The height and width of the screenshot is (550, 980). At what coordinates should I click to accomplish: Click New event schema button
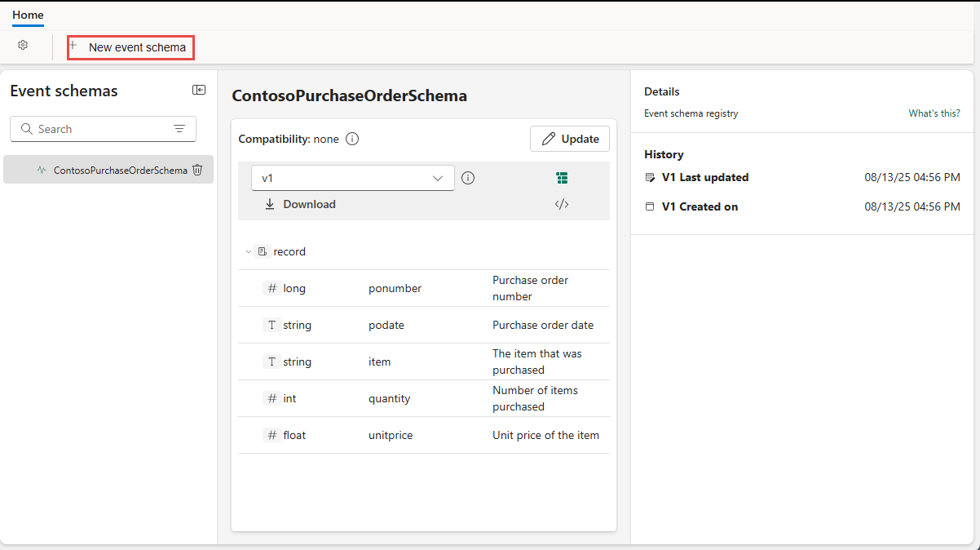pyautogui.click(x=130, y=47)
